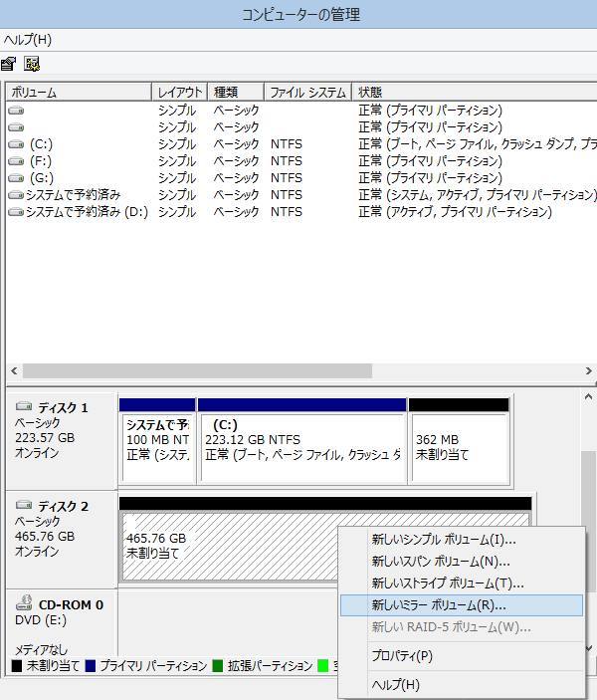Image resolution: width=597 pixels, height=700 pixels.
Task: Click the ディスク 2 disk icon
Action: [x=24, y=506]
